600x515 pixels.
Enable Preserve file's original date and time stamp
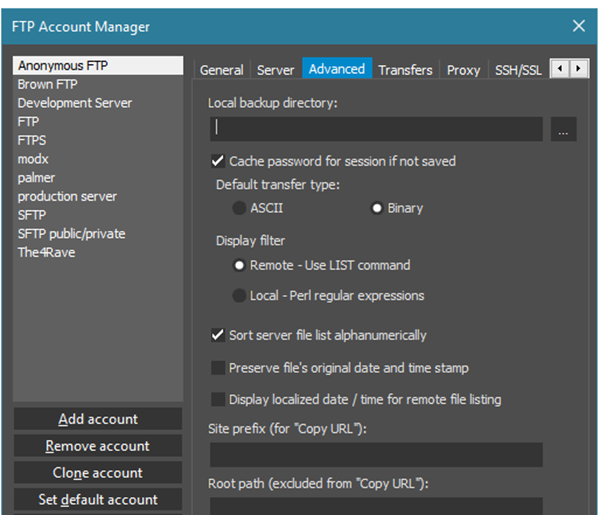218,368
